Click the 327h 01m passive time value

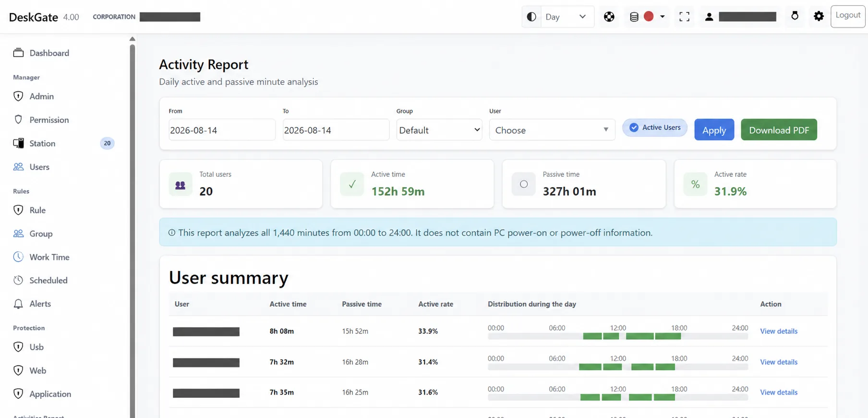coord(569,191)
